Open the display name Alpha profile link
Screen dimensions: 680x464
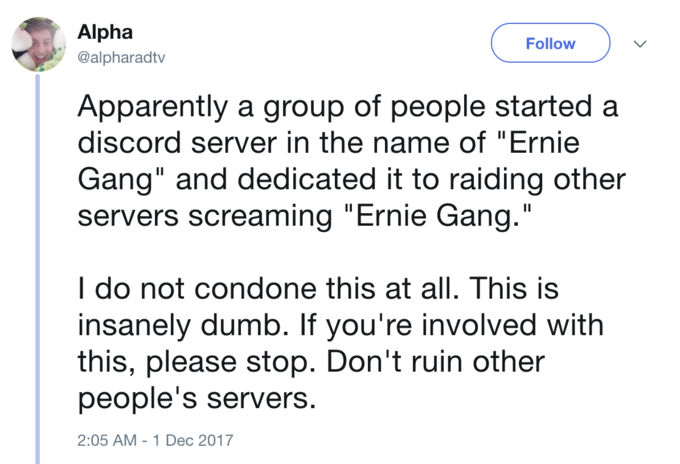pyautogui.click(x=105, y=32)
